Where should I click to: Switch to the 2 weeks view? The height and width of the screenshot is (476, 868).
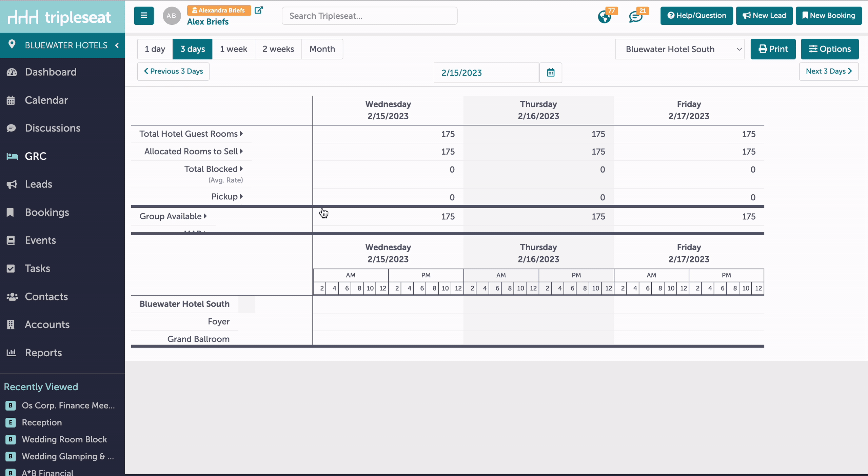pyautogui.click(x=278, y=49)
